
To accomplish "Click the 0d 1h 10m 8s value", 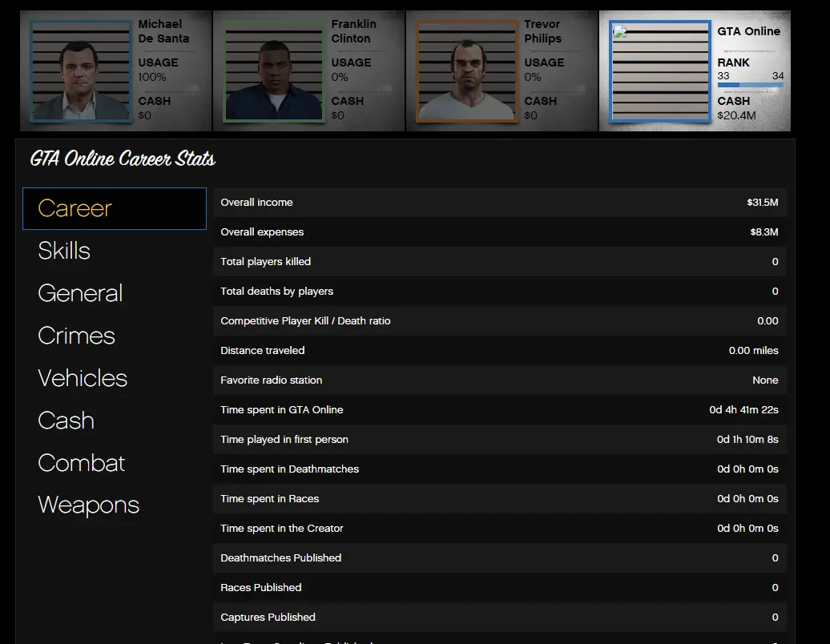I will tap(747, 439).
